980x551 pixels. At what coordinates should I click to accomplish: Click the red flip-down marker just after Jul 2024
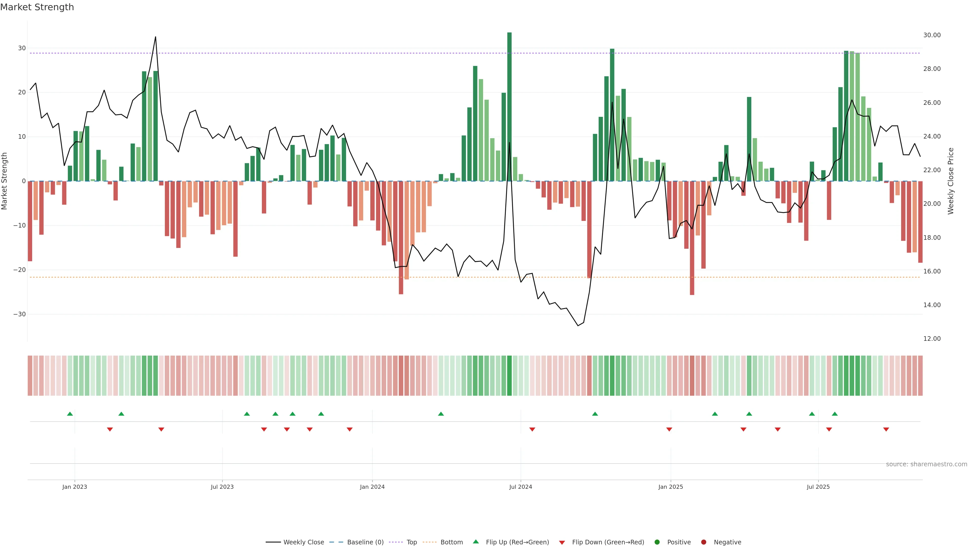pyautogui.click(x=532, y=429)
